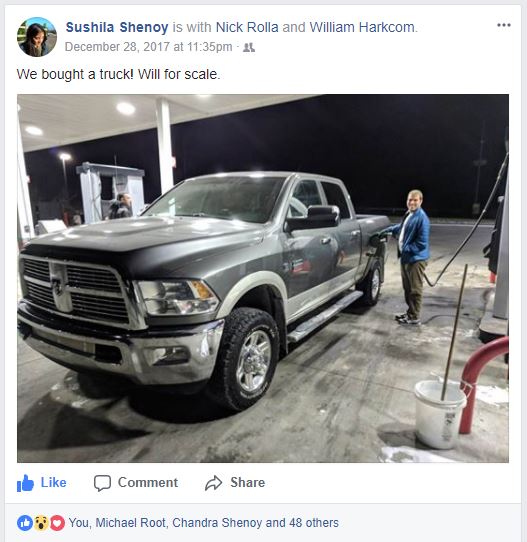Open the December 28, 2017 timestamp link
Viewport: 527px width, 542px height.
click(149, 47)
